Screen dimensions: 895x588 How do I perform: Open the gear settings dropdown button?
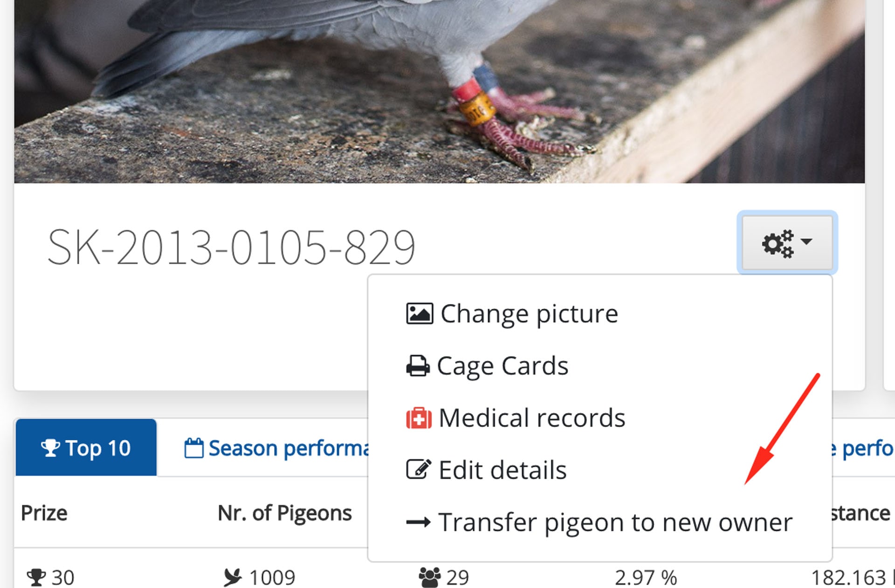(x=787, y=242)
